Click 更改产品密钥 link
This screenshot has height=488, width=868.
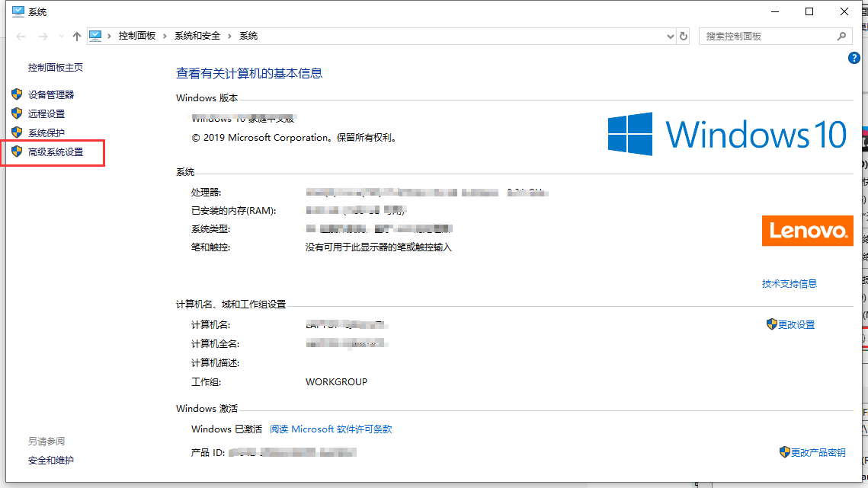(818, 452)
